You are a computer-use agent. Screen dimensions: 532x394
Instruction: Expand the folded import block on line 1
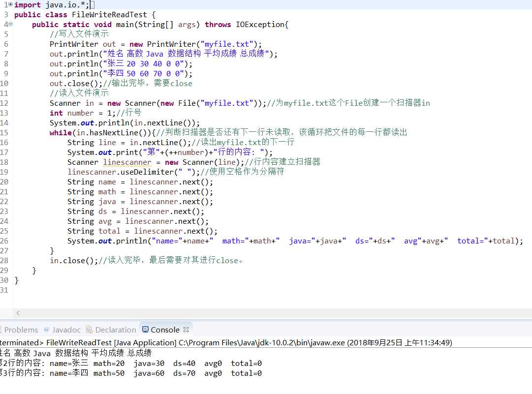(x=10, y=4)
